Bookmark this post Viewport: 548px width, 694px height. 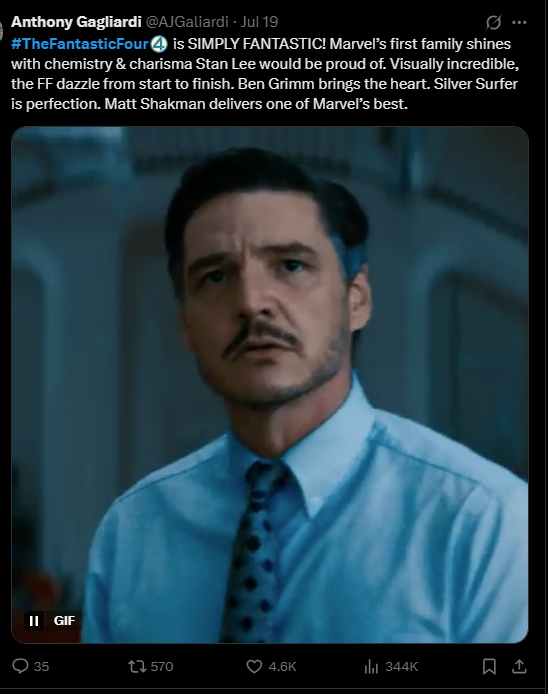489,666
